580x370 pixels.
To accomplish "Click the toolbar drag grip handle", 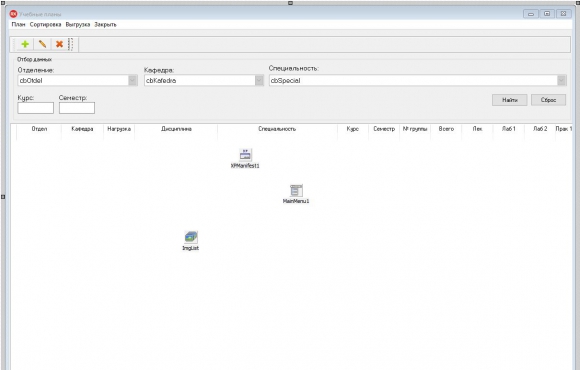I will 71,44.
